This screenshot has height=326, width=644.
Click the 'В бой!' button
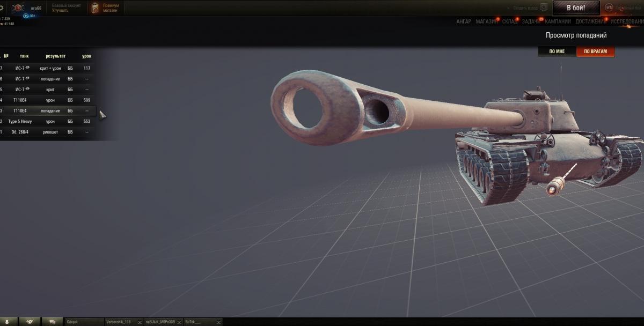click(x=576, y=8)
